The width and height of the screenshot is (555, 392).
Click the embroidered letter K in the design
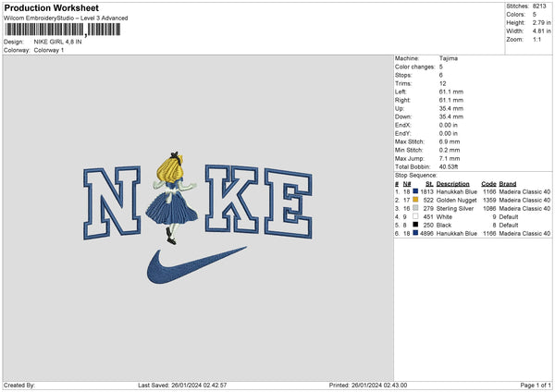point(232,199)
